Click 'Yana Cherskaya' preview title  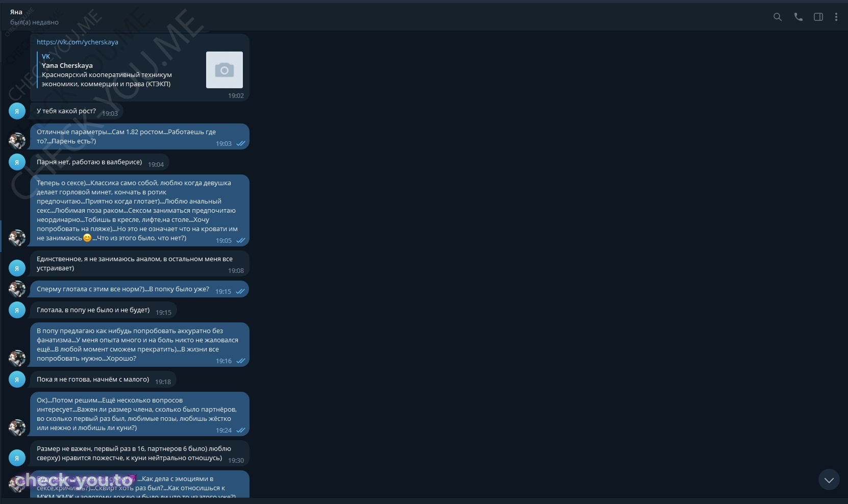tap(67, 66)
